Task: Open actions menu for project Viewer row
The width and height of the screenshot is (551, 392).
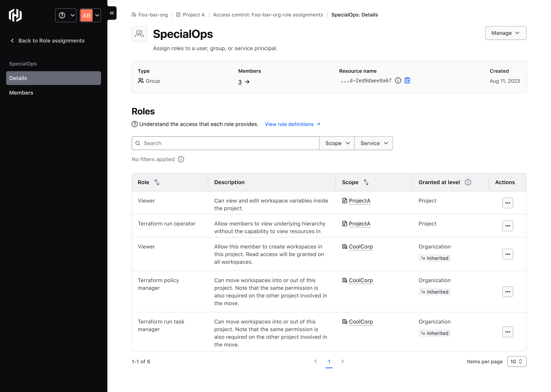Action: coord(508,203)
